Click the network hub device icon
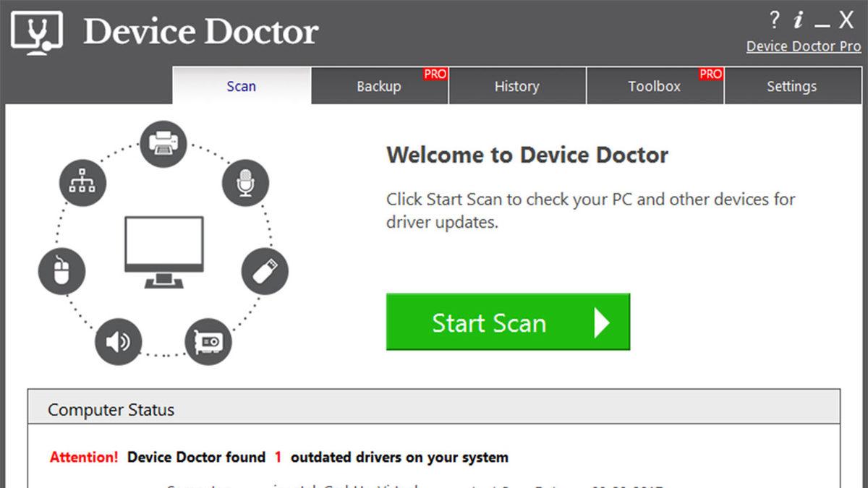 point(82,182)
